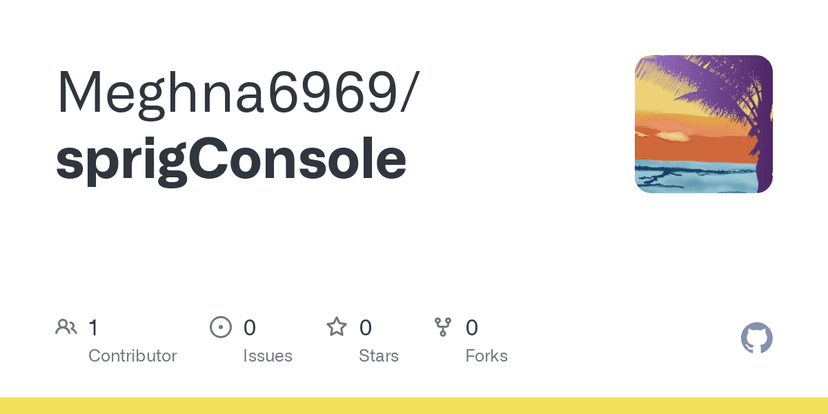Viewport: 828px width, 414px height.
Task: Click the GitHub Octocat logo
Action: point(757,338)
